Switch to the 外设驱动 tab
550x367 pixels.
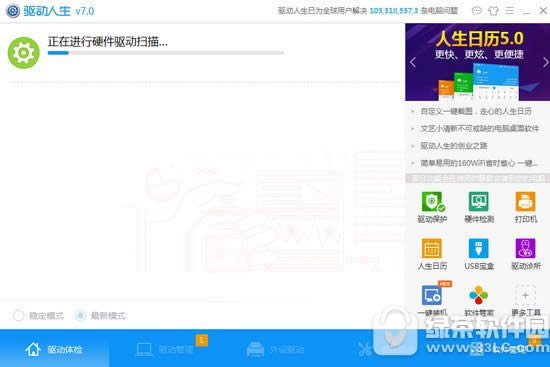(276, 349)
